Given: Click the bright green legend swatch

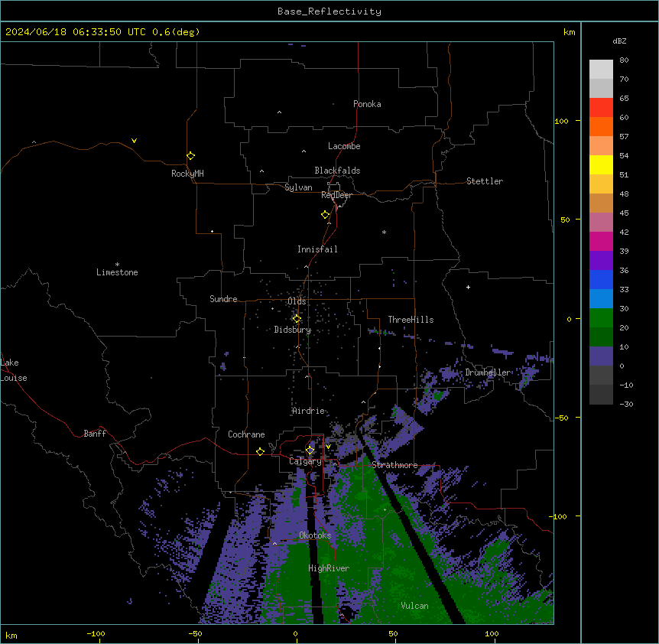Looking at the screenshot, I should (x=601, y=318).
